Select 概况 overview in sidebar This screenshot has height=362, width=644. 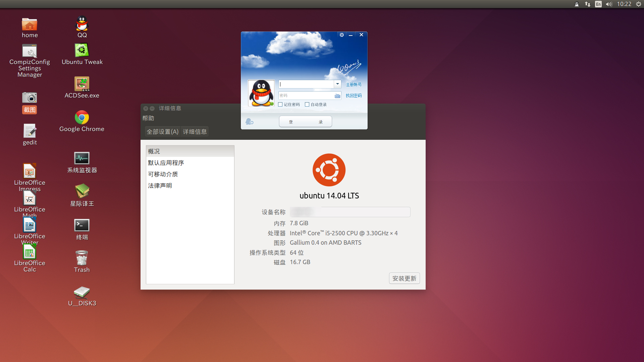[190, 152]
